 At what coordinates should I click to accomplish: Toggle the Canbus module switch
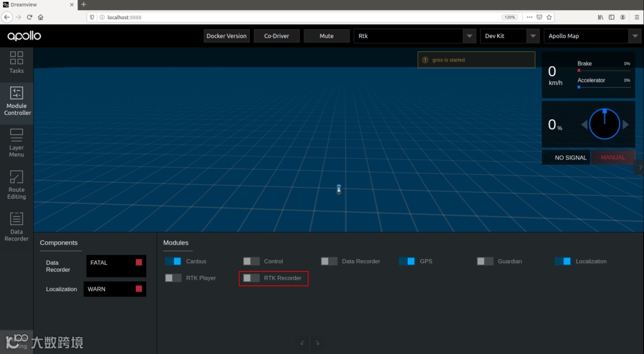(x=173, y=261)
